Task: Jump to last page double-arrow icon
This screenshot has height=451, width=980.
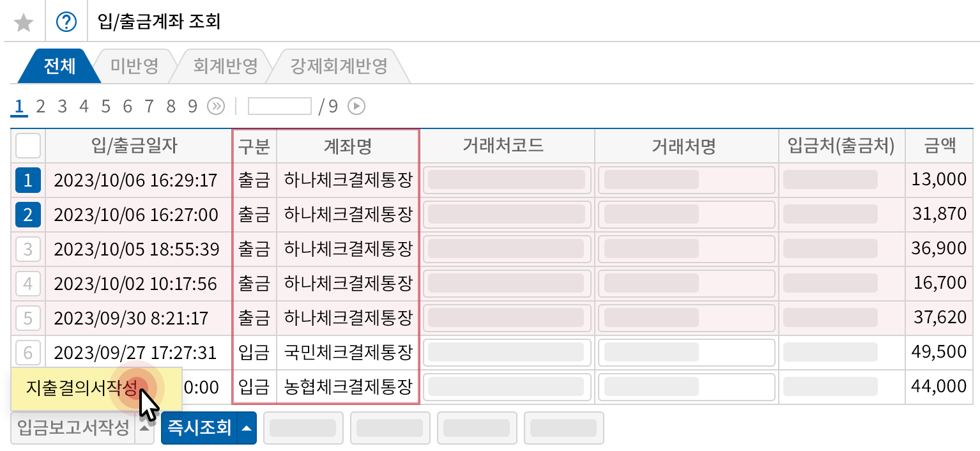Action: (x=216, y=106)
